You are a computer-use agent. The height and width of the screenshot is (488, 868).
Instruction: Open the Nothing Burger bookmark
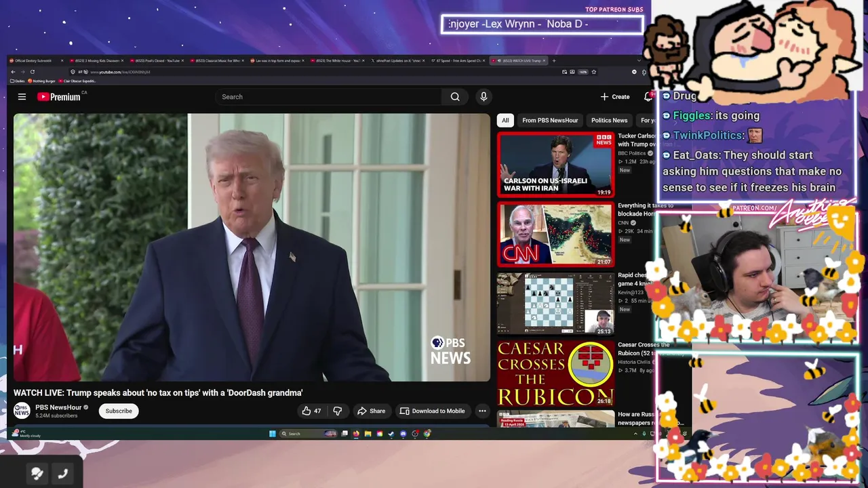click(40, 81)
